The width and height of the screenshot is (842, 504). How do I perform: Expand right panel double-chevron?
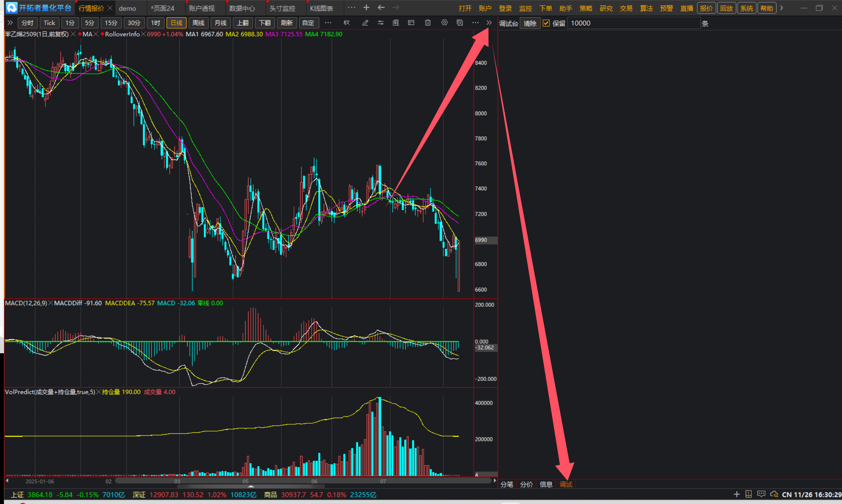(489, 23)
